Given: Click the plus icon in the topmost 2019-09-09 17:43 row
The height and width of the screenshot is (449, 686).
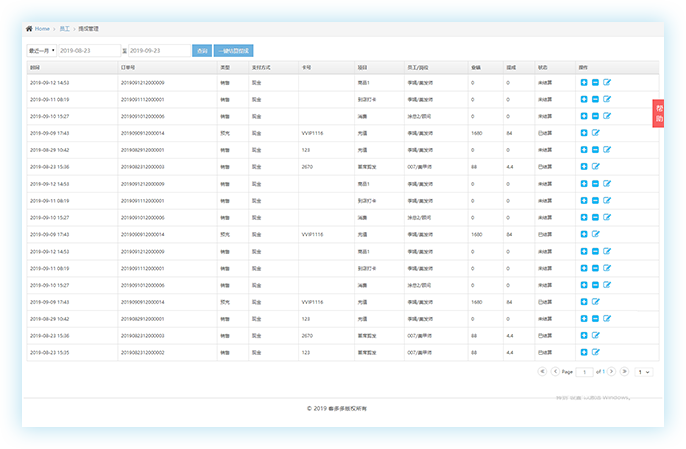Looking at the screenshot, I should [x=584, y=133].
